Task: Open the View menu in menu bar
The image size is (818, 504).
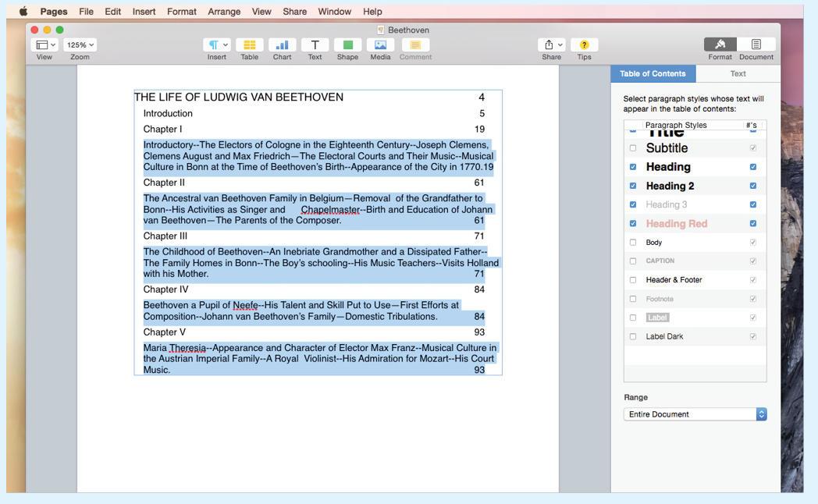Action: point(261,12)
